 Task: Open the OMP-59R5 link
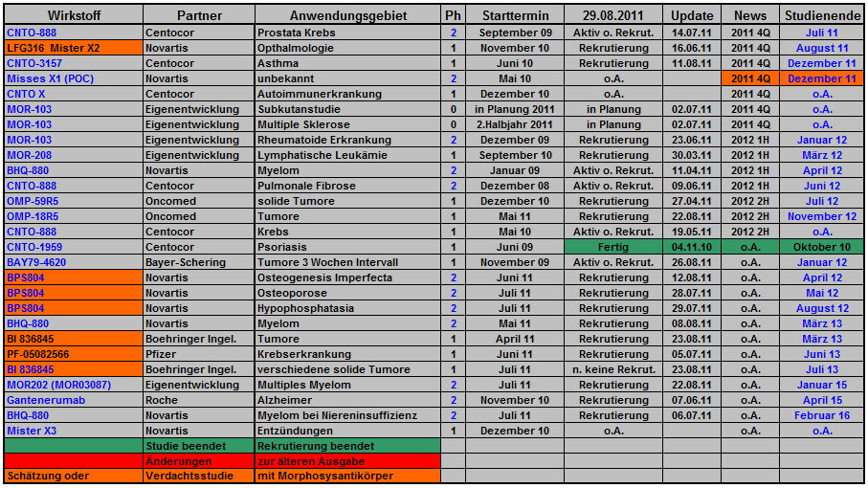[33, 201]
